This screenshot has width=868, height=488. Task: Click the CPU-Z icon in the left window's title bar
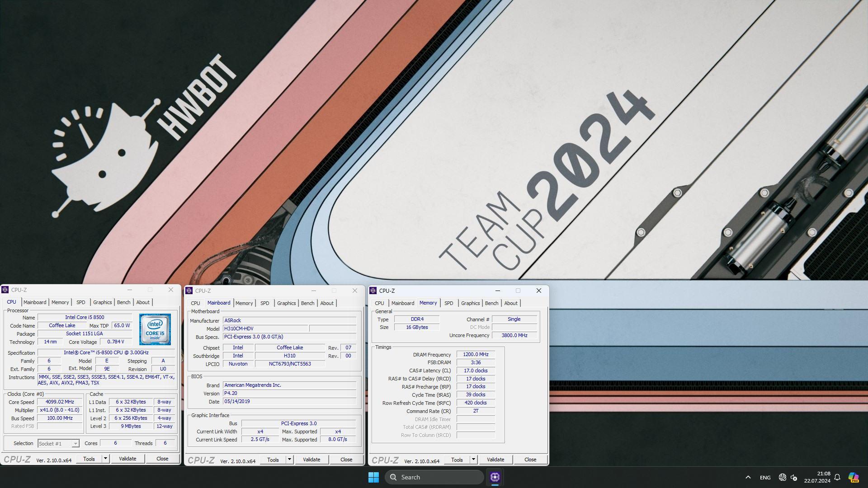tap(5, 290)
